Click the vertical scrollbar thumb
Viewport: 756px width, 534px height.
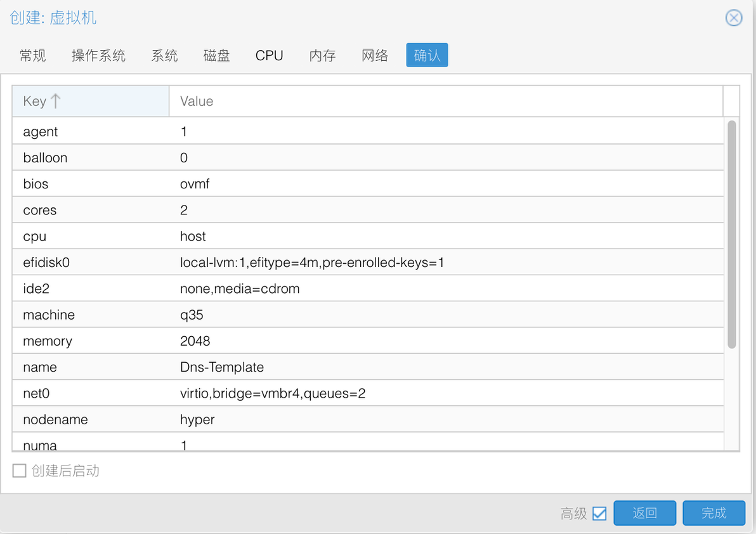point(731,234)
